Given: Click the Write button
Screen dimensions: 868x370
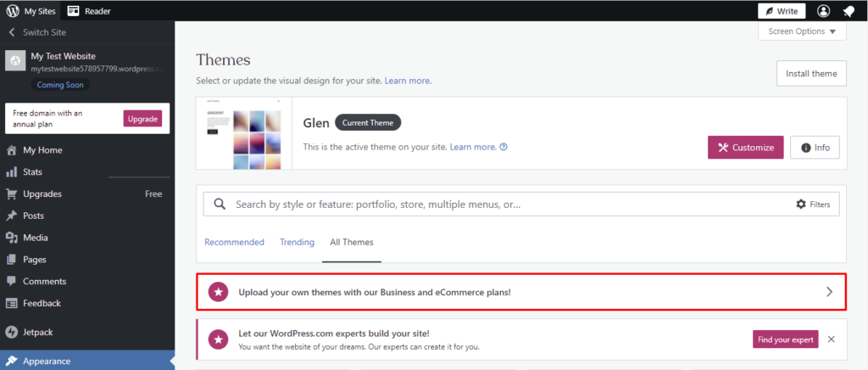Looking at the screenshot, I should click(x=781, y=11).
